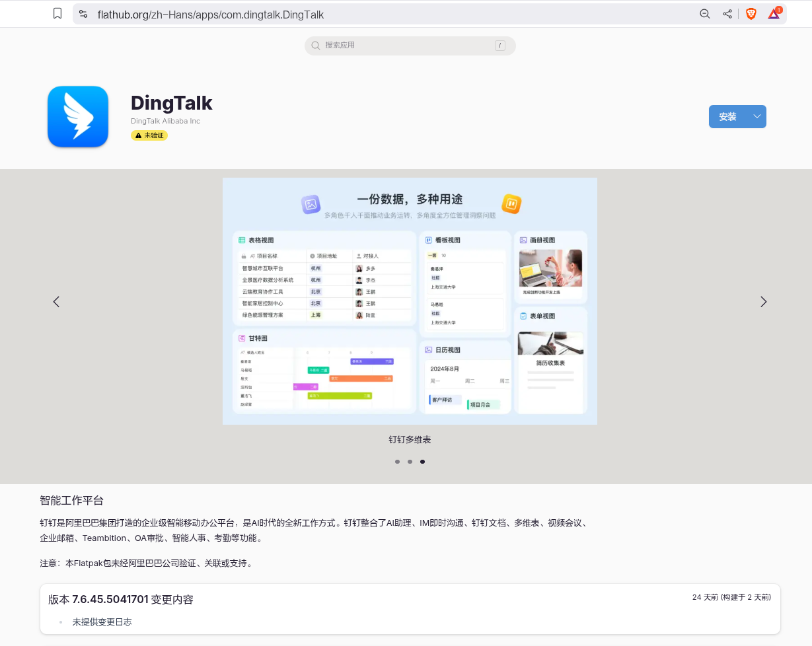This screenshot has width=812, height=646.
Task: Select the second carousel dot
Action: tap(410, 462)
